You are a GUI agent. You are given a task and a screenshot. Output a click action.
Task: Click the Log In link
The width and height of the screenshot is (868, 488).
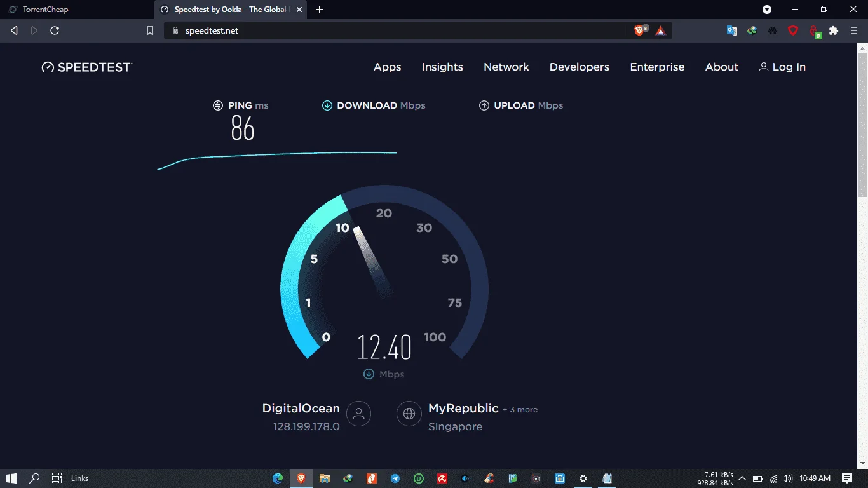coord(782,67)
